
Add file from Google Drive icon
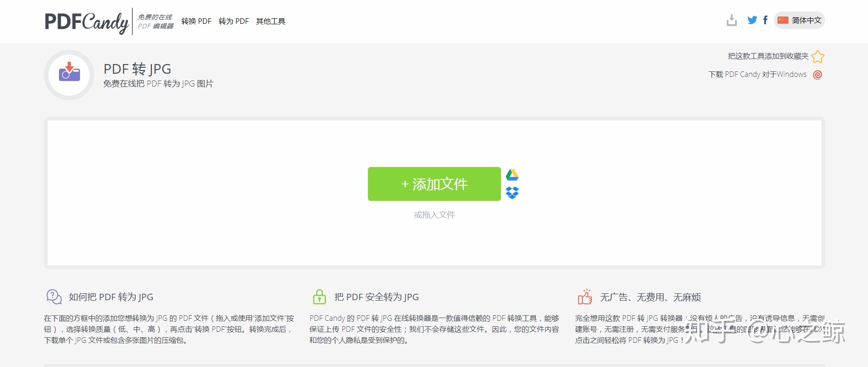[x=512, y=175]
